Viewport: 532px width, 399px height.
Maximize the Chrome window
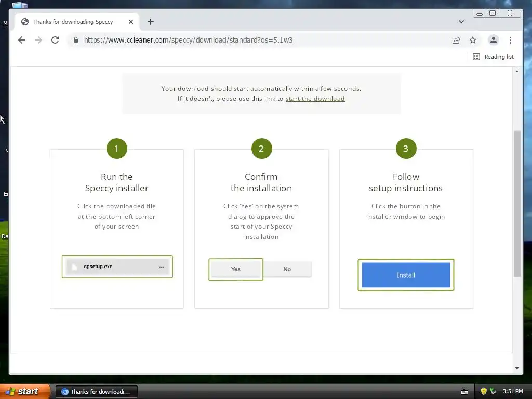493,13
